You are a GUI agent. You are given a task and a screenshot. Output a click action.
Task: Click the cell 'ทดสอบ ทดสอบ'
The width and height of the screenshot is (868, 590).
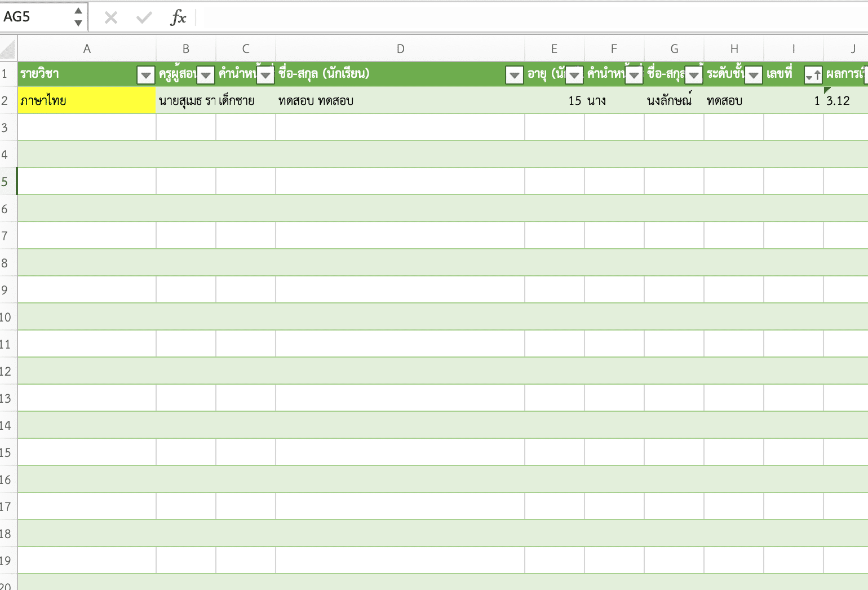click(400, 100)
